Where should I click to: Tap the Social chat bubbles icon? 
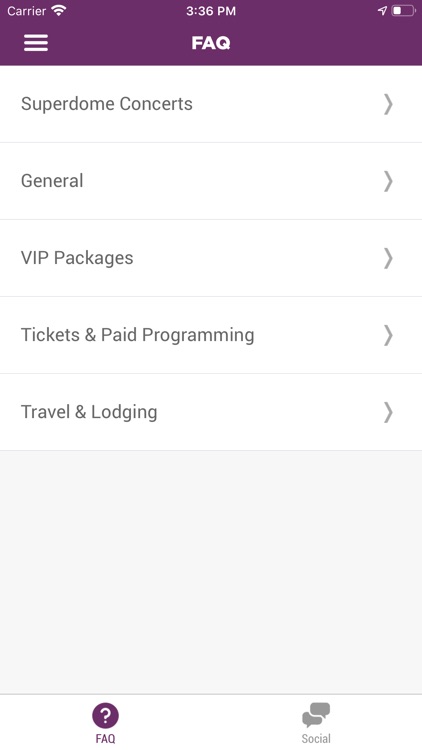316,716
